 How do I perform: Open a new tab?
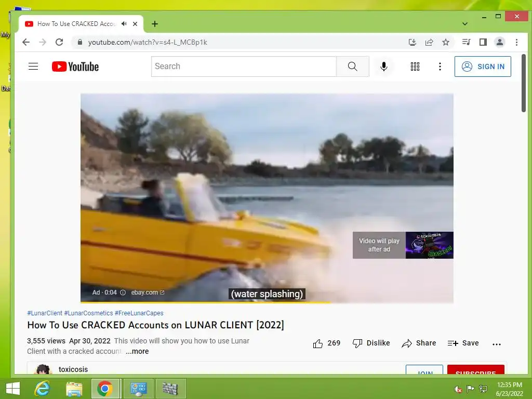pos(155,24)
